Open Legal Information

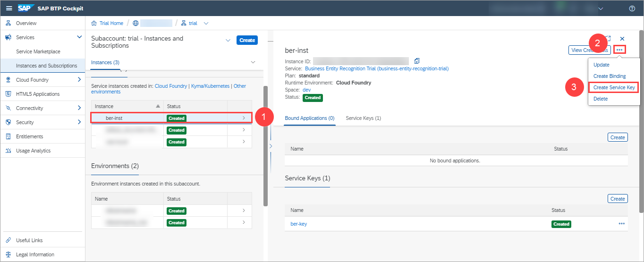pos(35,254)
